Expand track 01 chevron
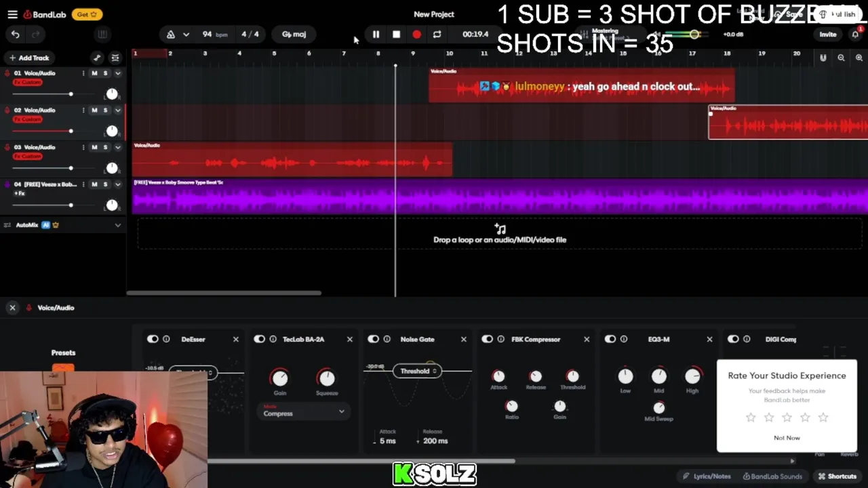 tap(117, 73)
